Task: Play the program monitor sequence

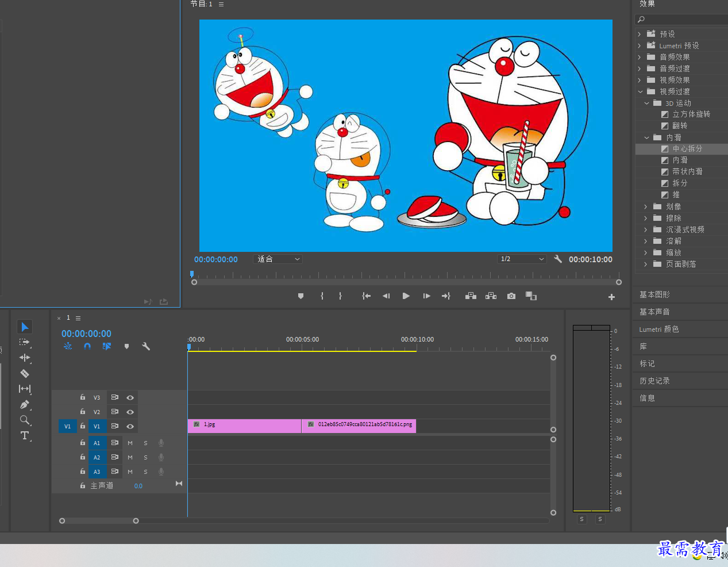Action: (406, 296)
